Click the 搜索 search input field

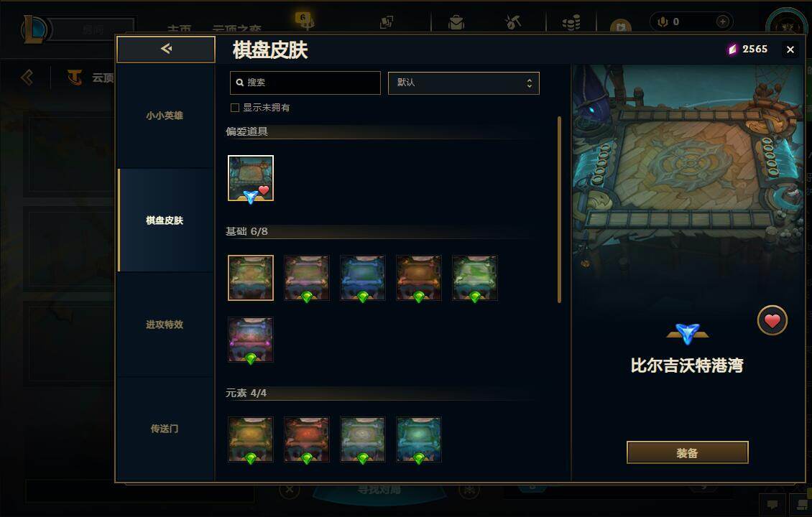point(305,83)
